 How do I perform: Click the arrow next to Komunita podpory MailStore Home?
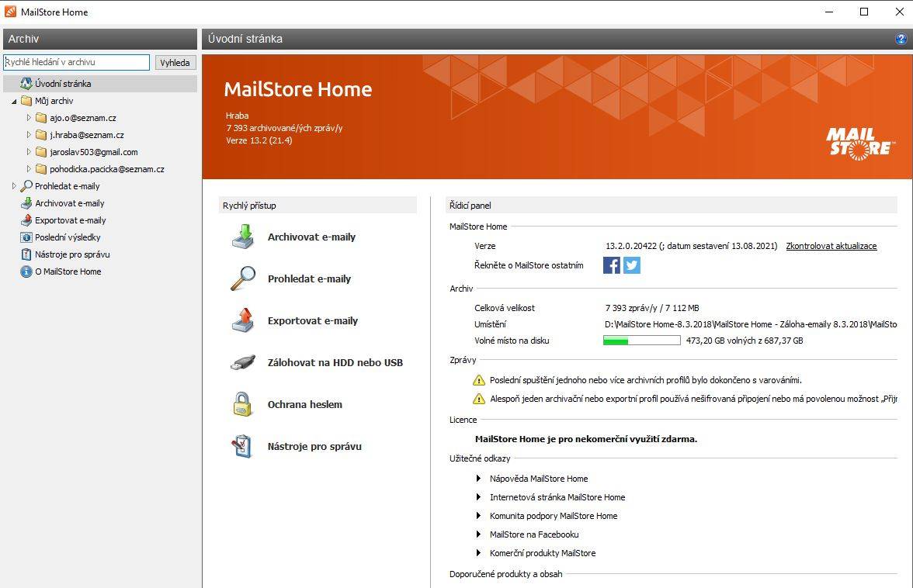coord(478,515)
